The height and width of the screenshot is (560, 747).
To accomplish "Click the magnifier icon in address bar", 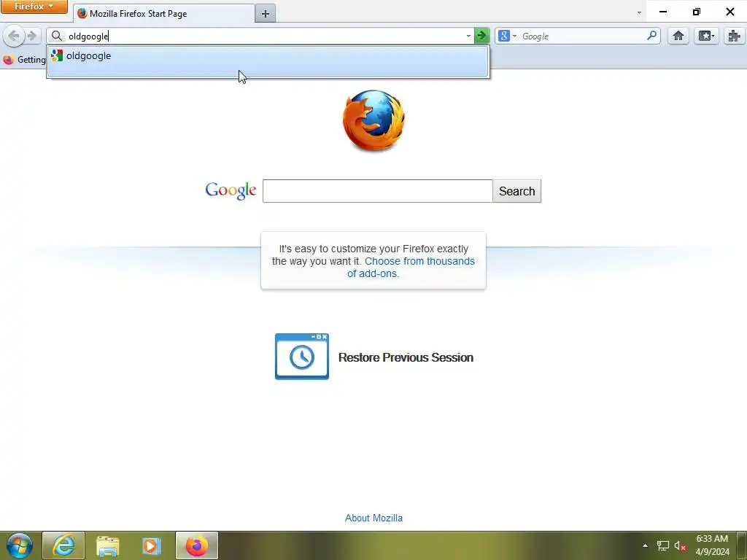I will (x=57, y=36).
